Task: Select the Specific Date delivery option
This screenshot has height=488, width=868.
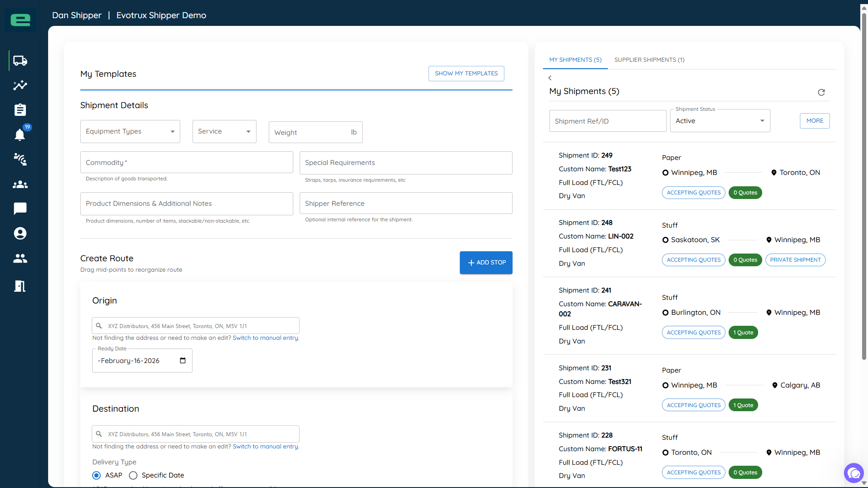Action: [x=133, y=475]
